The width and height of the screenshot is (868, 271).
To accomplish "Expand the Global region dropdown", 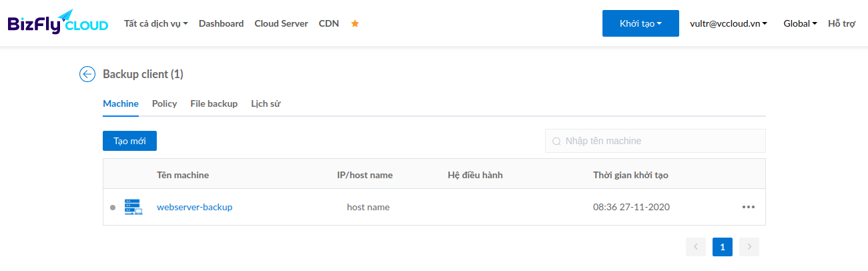I will (801, 23).
